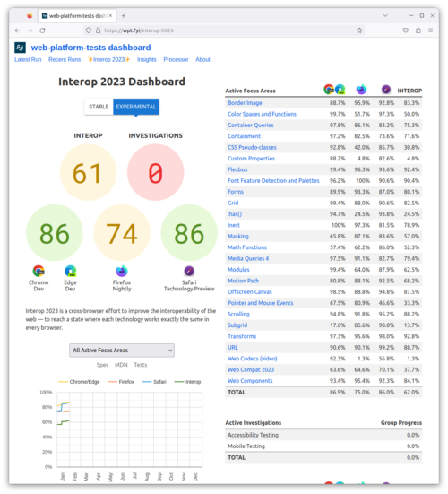Open the Offscreen Canvas link

click(x=250, y=292)
